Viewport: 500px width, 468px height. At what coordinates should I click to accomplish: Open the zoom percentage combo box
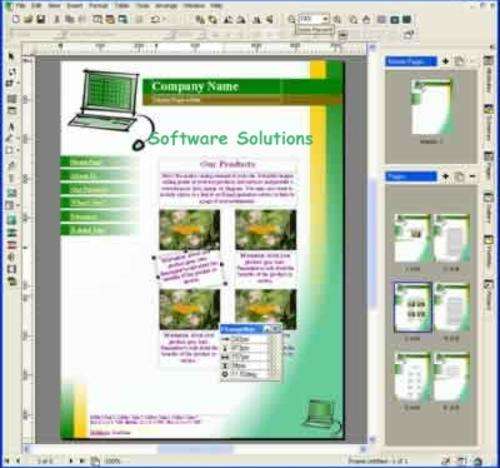pyautogui.click(x=314, y=19)
